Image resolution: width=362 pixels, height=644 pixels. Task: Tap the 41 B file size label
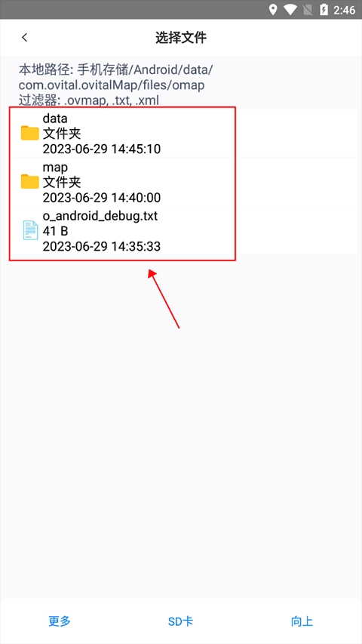(55, 231)
